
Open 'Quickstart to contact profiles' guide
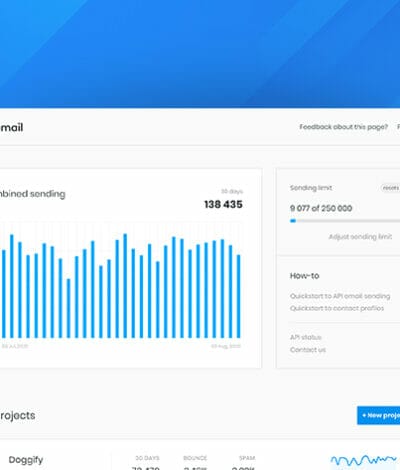[x=337, y=308]
